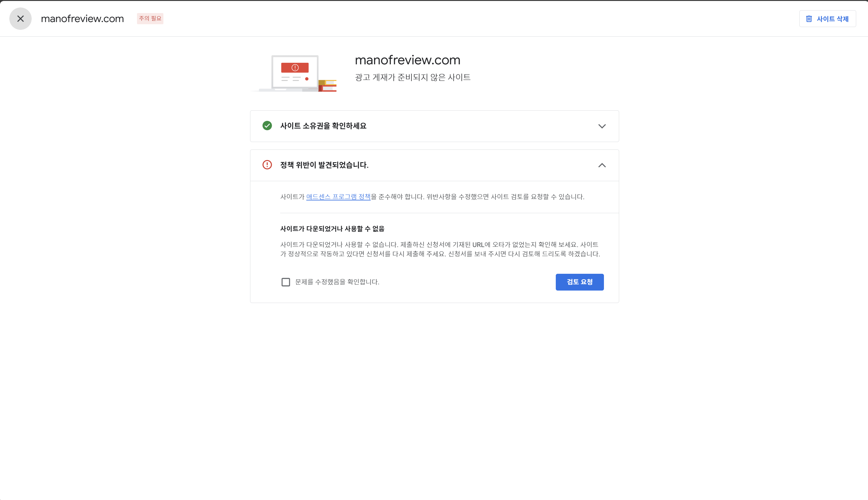Screen dimensions: 868x500
Task: Check the '문제를 수정했음을 확인합니다' checkbox
Action: (286, 282)
